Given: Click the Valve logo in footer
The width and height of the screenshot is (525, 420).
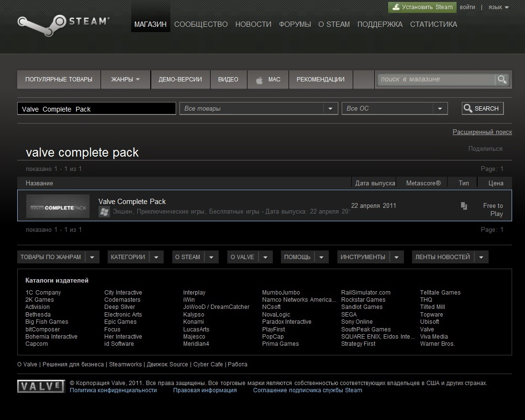Looking at the screenshot, I should pyautogui.click(x=41, y=386).
